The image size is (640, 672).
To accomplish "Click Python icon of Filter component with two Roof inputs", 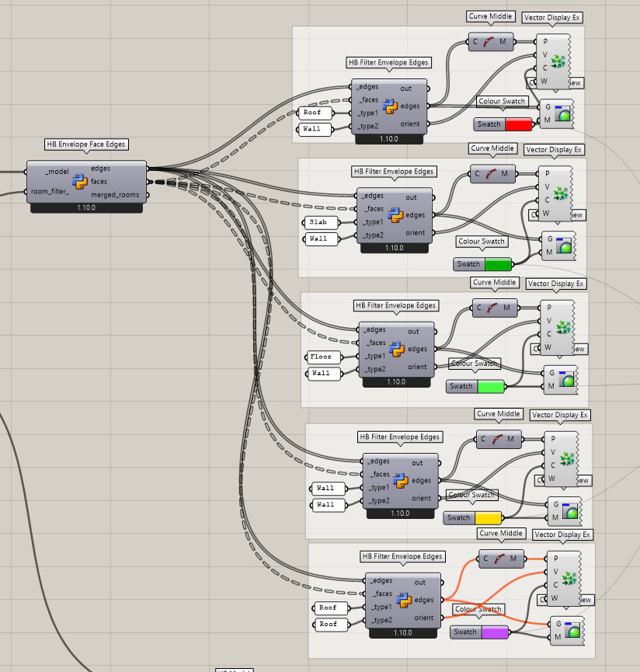I will pyautogui.click(x=404, y=600).
